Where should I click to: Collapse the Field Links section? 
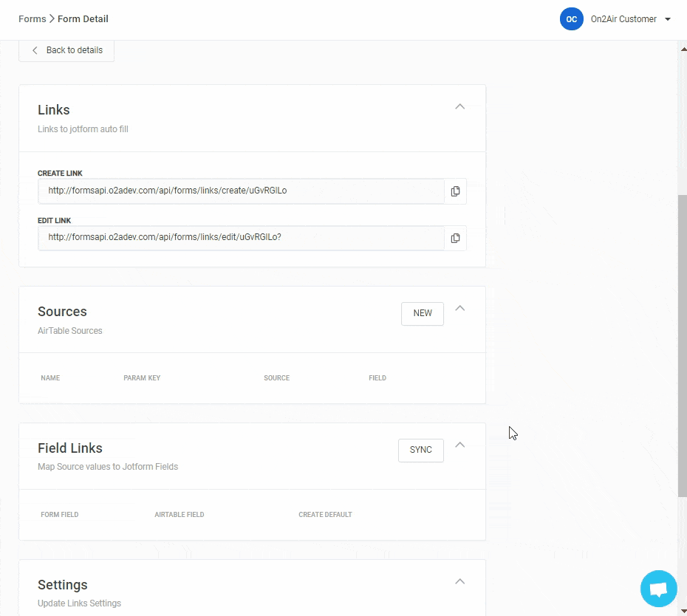(x=459, y=445)
